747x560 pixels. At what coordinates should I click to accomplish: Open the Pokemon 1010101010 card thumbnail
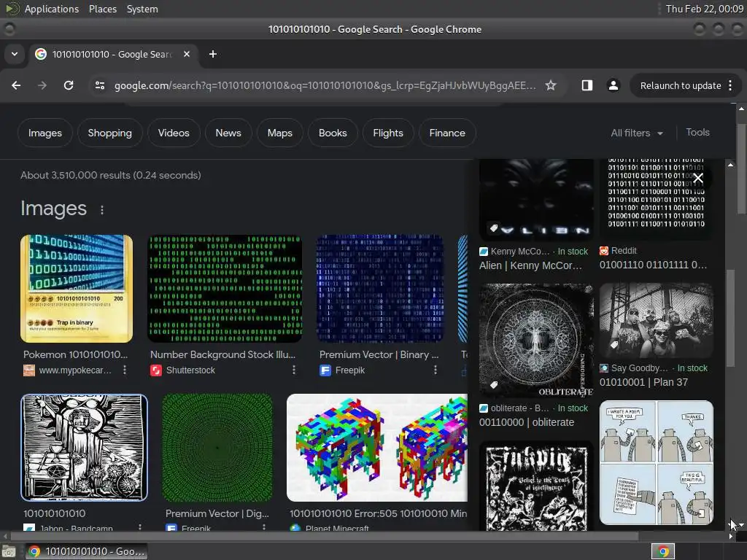pyautogui.click(x=77, y=289)
